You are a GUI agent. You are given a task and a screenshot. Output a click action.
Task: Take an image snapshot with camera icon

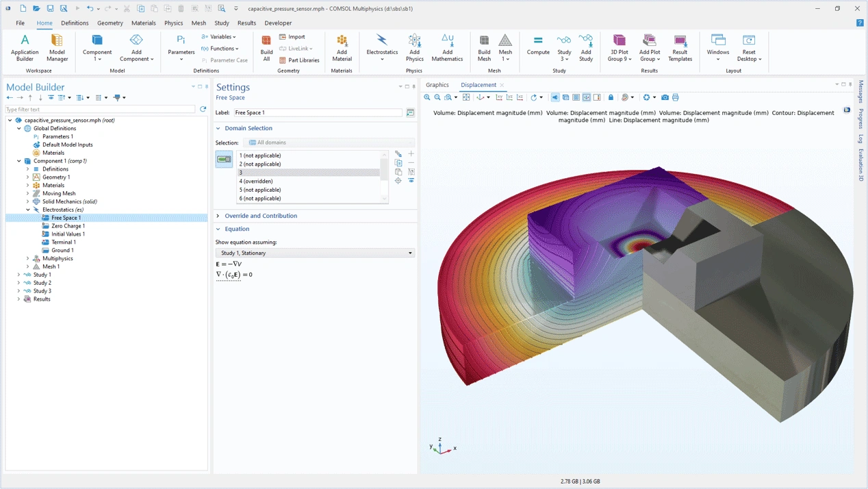coord(665,97)
